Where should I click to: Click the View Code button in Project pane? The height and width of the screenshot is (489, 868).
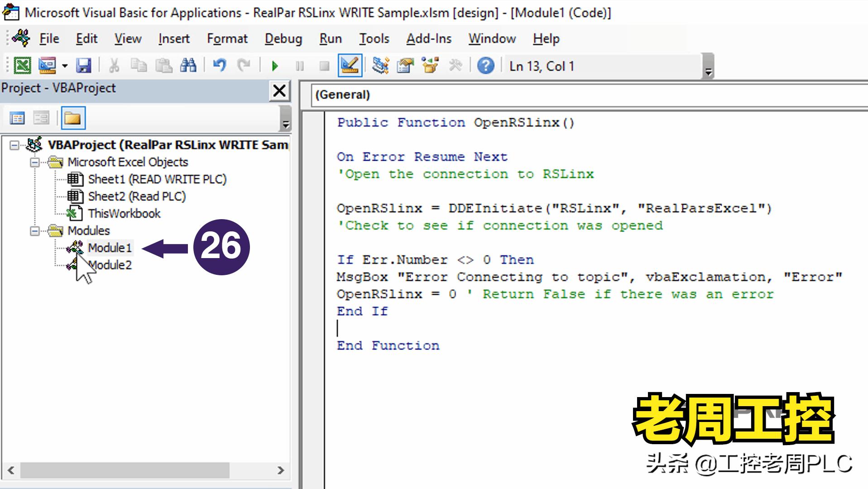17,119
